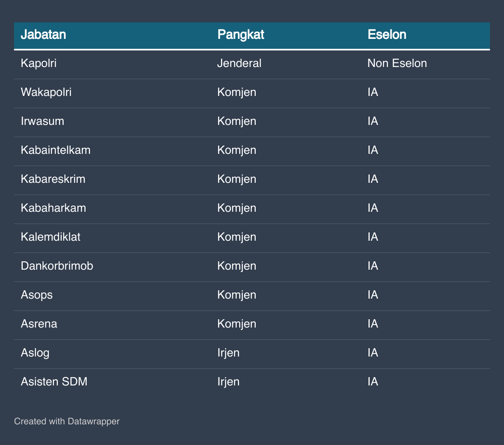Click Irjen in the Aslog row
Image resolution: width=504 pixels, height=445 pixels.
[x=228, y=353]
